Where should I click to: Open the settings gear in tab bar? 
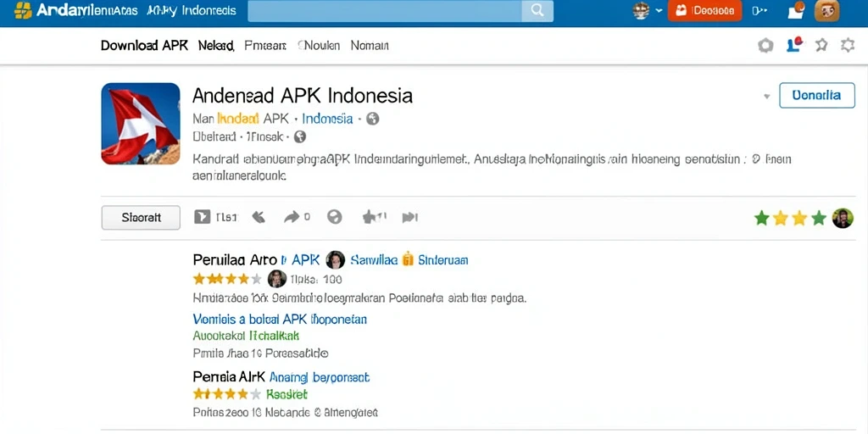coord(848,46)
